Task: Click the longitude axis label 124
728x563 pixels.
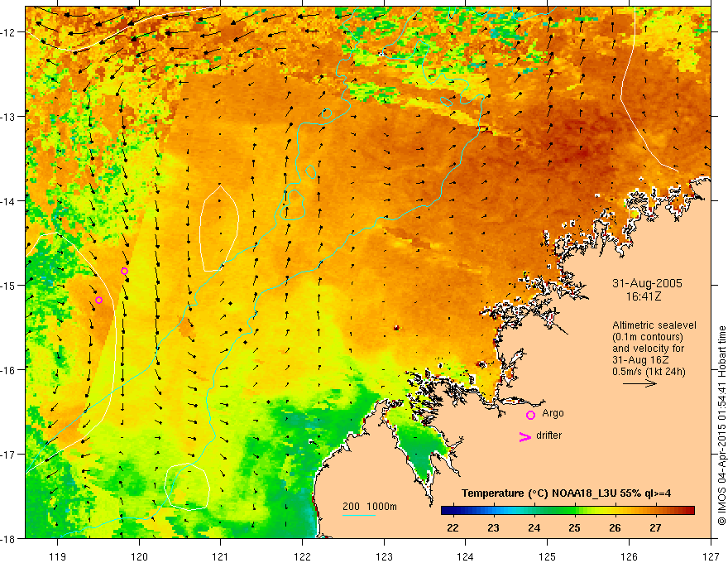Action: coord(466,556)
